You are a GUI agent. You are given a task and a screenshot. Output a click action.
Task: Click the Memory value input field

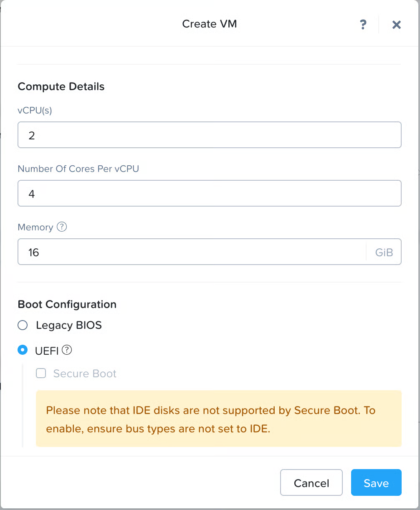[192, 252]
